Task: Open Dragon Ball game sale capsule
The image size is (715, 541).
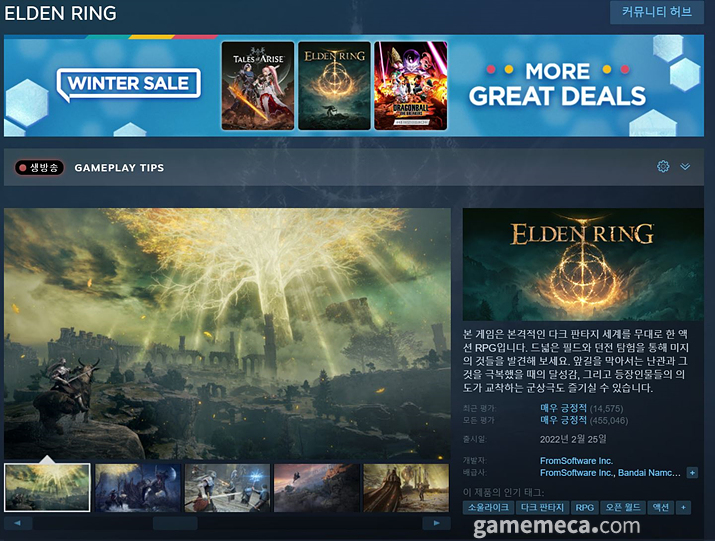Action: [411, 86]
